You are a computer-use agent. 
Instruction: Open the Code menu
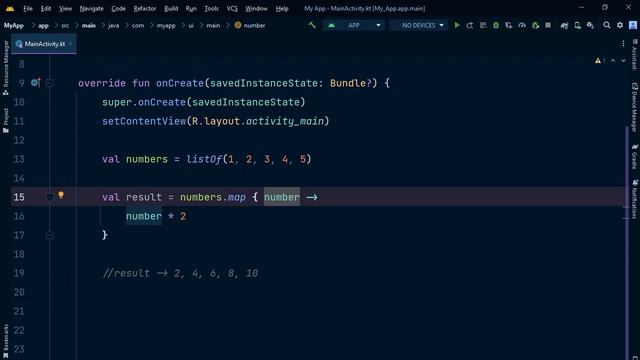(118, 9)
